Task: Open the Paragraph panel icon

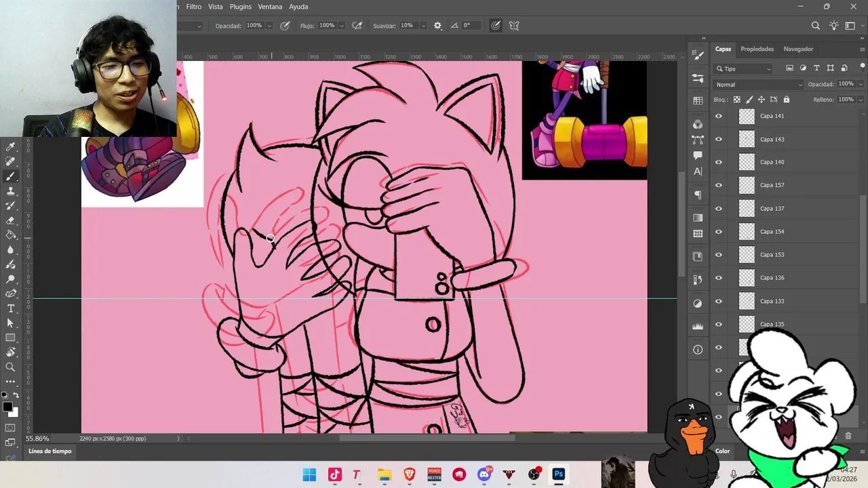Action: pos(698,195)
